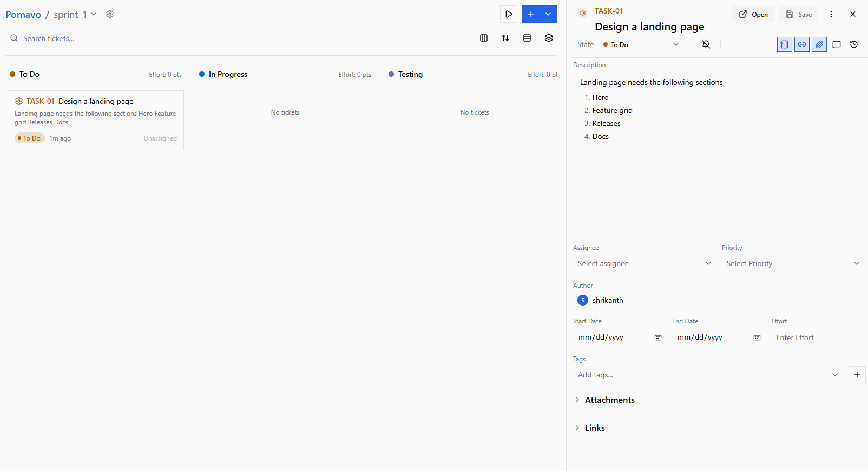Click TASK-01 card type icon
The width and height of the screenshot is (868, 471).
click(19, 101)
